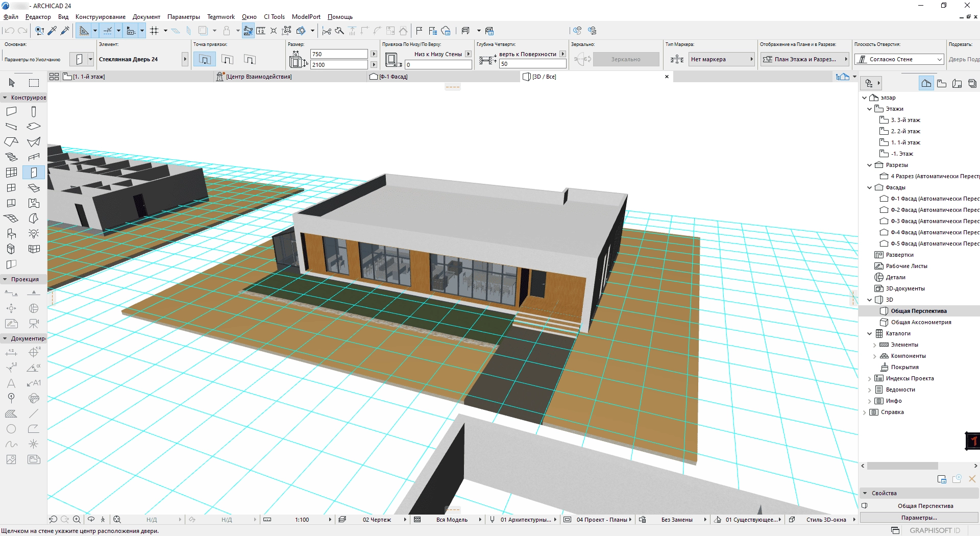Open the План Этажа и Разрез display dropdown
The image size is (980, 536).
804,59
